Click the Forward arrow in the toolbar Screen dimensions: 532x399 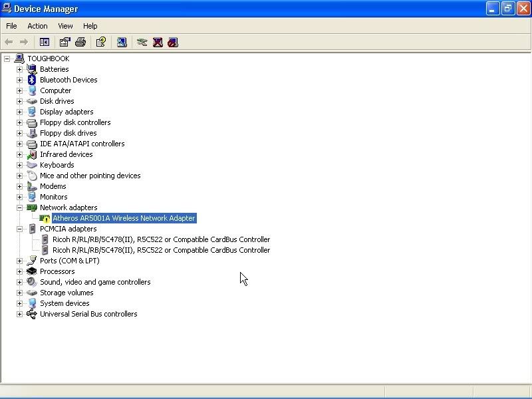coord(24,42)
